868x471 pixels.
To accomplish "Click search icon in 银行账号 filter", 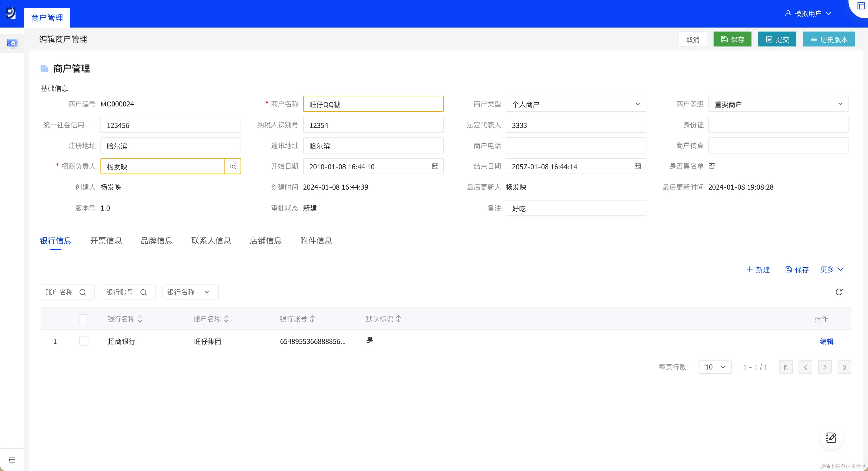I will pos(144,292).
